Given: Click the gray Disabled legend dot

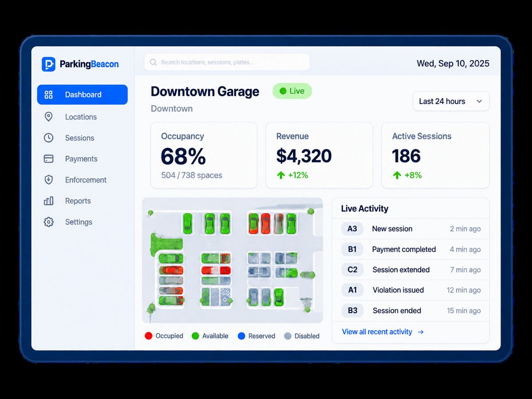Looking at the screenshot, I should click(x=288, y=336).
